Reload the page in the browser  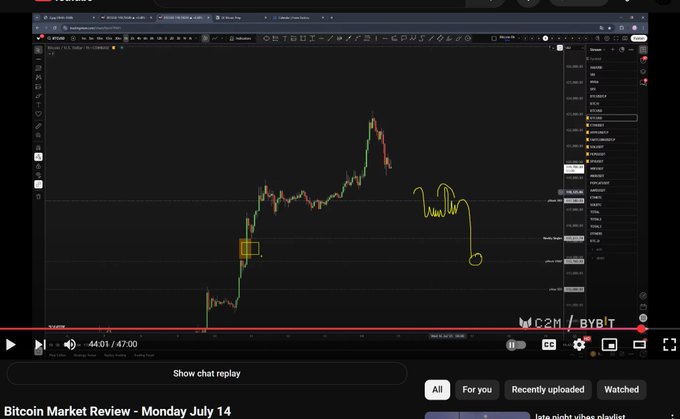[55, 28]
